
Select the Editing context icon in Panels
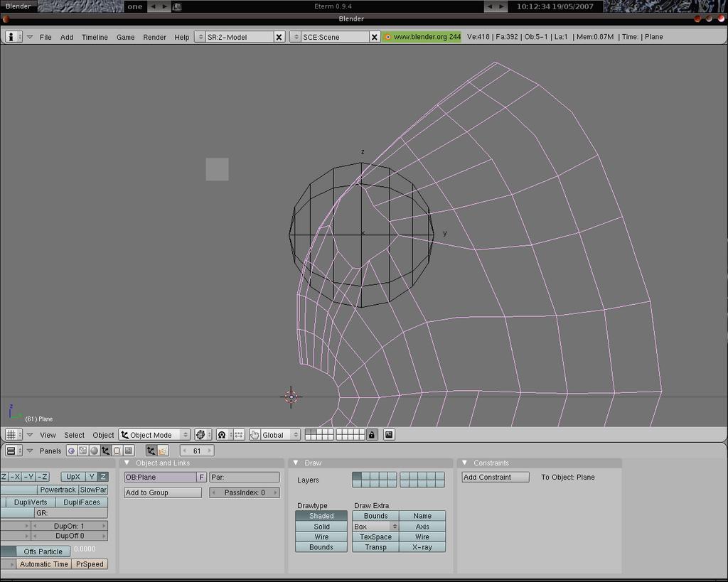117,451
